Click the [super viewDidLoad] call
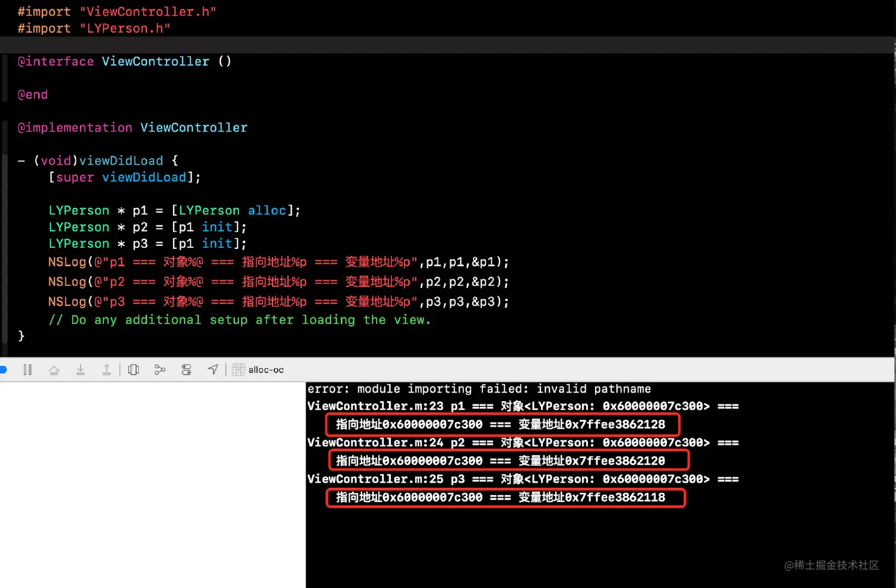Screen dimensions: 896x588 (x=124, y=178)
